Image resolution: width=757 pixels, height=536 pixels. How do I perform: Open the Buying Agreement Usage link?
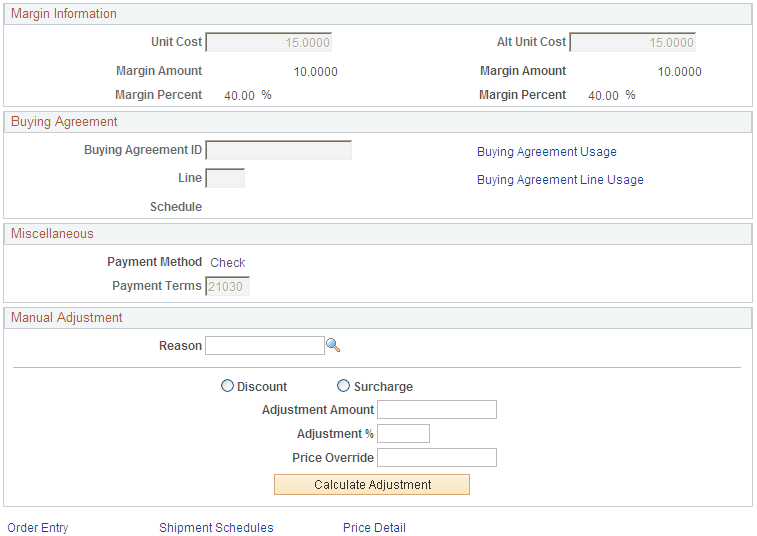547,152
